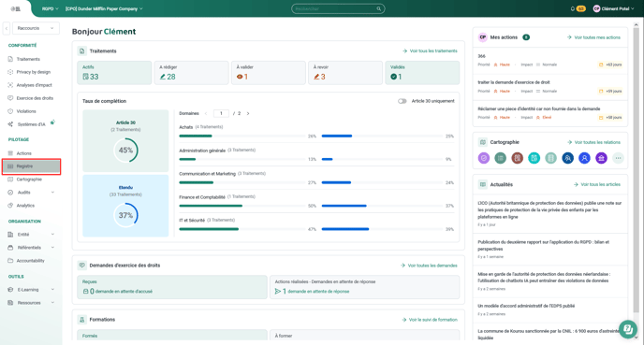Viewport: 644px width, 345px height.
Task: Click the purple checkmark Cartographie icon
Action: 484,158
